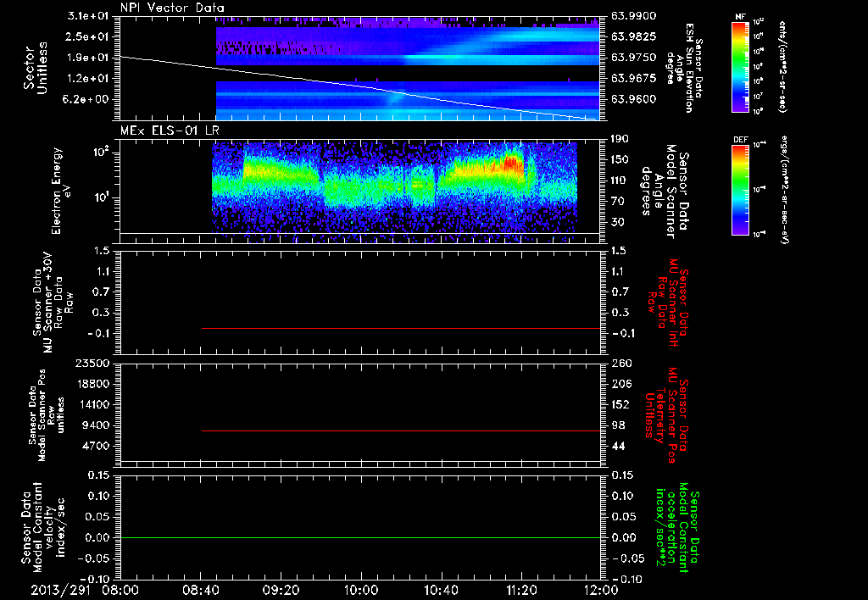Click the '2.5e+01' sector tick label
Image resolution: width=868 pixels, height=600 pixels.
point(88,36)
